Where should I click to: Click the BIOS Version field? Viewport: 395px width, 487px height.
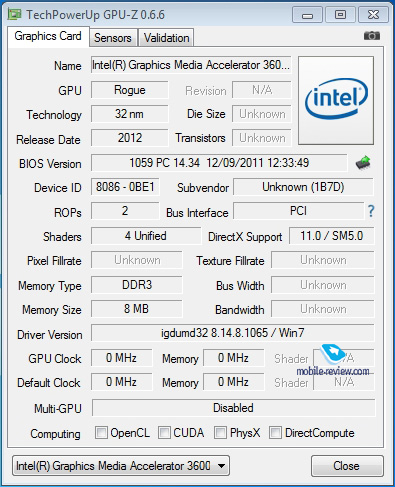(219, 163)
